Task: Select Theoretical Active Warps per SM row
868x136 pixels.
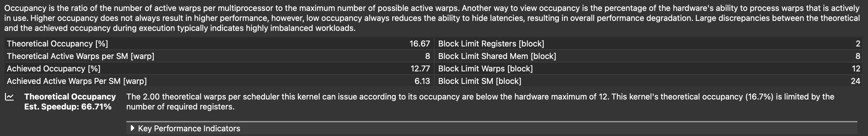Action: pos(81,56)
